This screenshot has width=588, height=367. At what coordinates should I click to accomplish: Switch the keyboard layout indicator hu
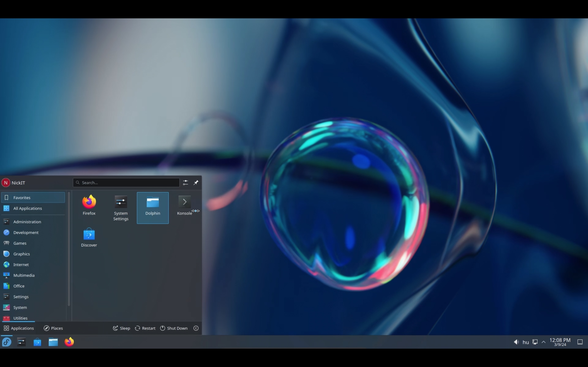click(526, 342)
